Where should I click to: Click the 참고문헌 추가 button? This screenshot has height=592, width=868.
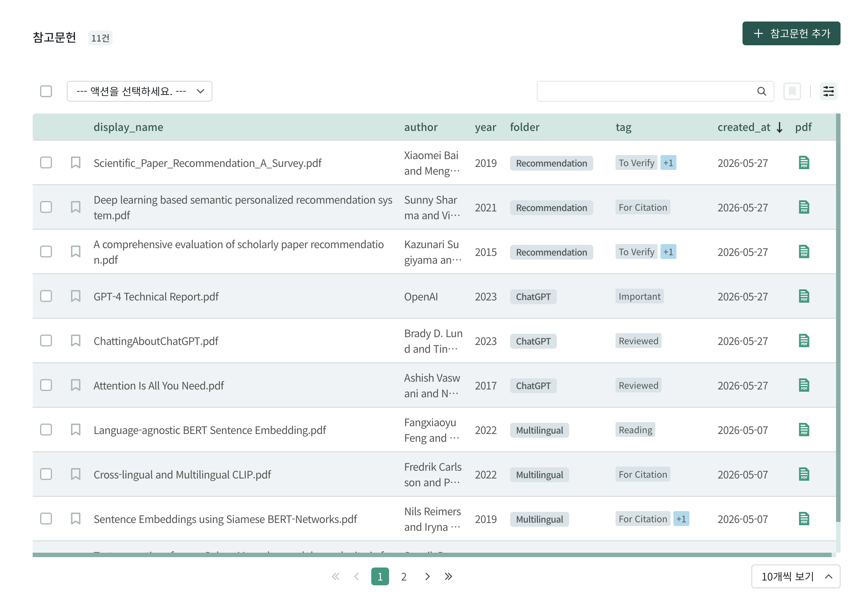coord(791,33)
